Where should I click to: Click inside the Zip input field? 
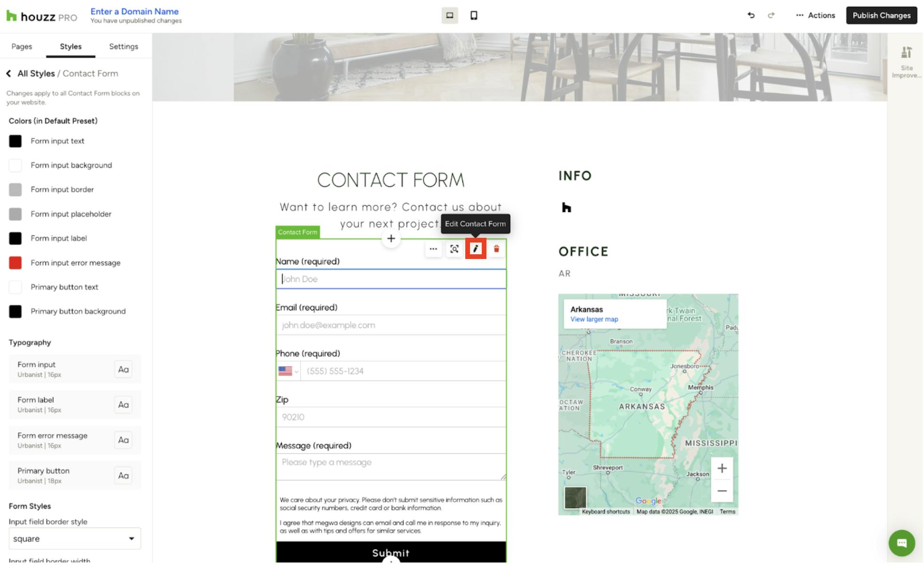(390, 417)
